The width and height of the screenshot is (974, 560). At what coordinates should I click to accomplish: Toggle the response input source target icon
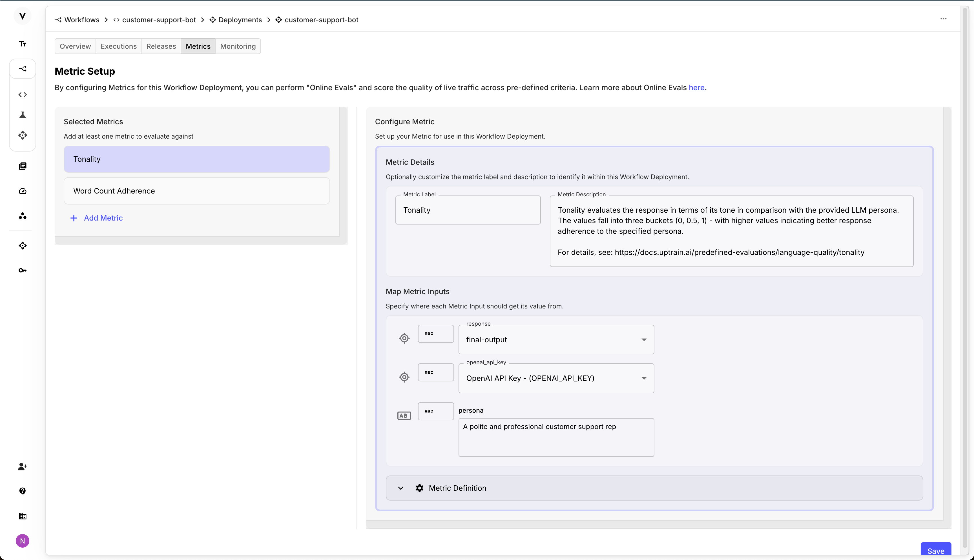[x=404, y=339]
